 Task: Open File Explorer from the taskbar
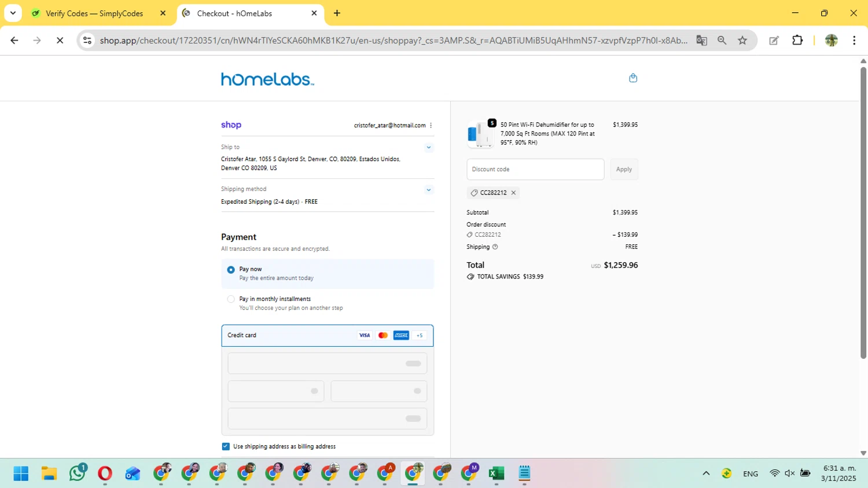(49, 474)
